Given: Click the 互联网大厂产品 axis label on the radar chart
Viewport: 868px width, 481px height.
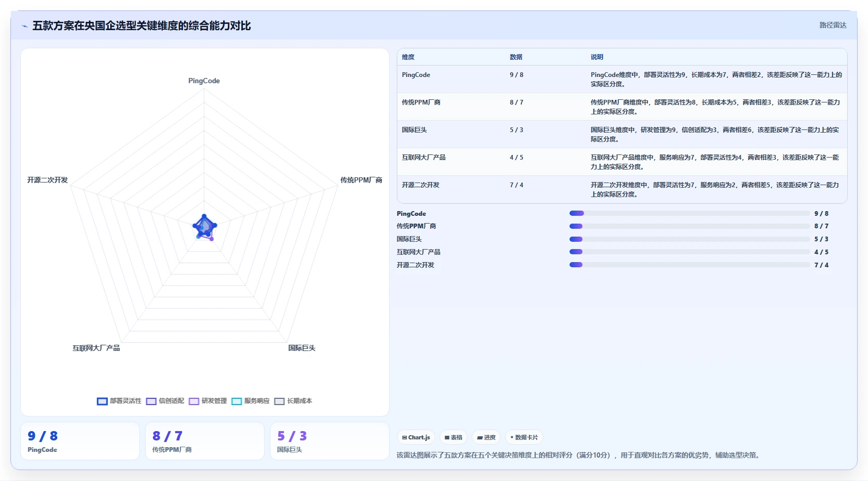Looking at the screenshot, I should tap(96, 348).
